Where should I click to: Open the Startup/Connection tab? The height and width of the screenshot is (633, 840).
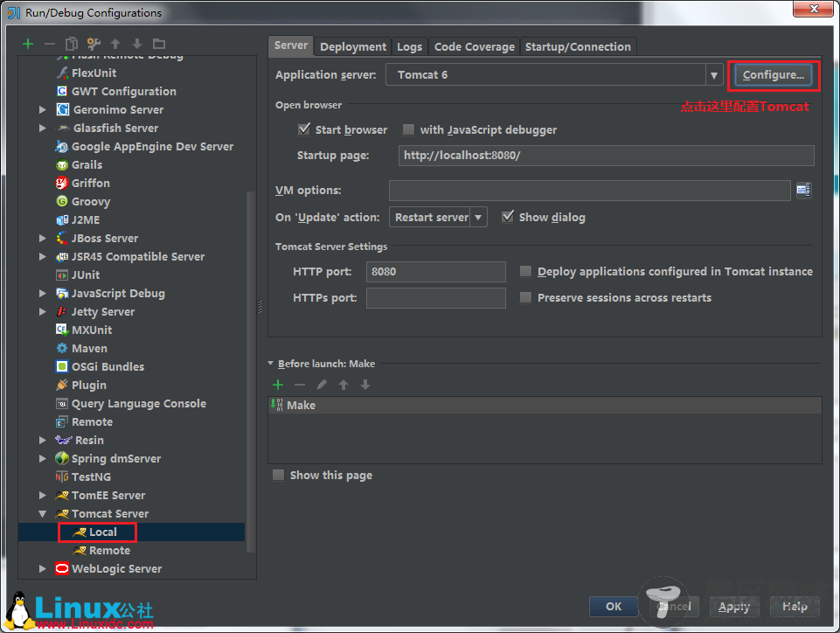[578, 46]
